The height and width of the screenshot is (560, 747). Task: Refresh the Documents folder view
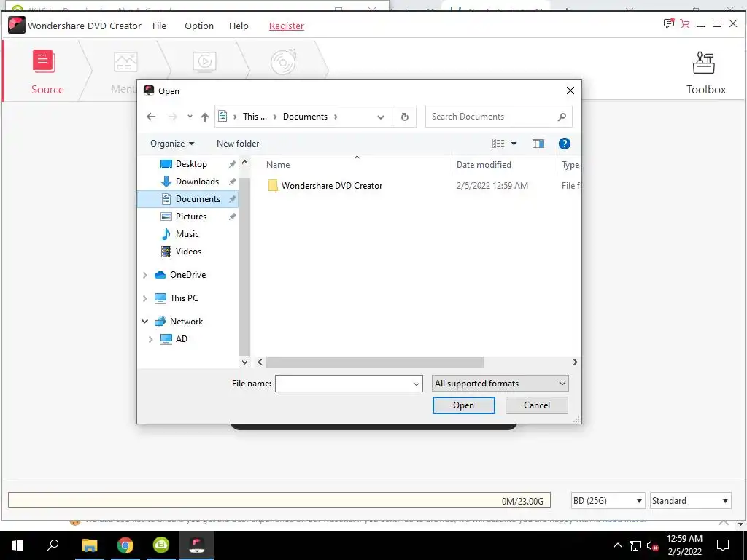click(404, 117)
